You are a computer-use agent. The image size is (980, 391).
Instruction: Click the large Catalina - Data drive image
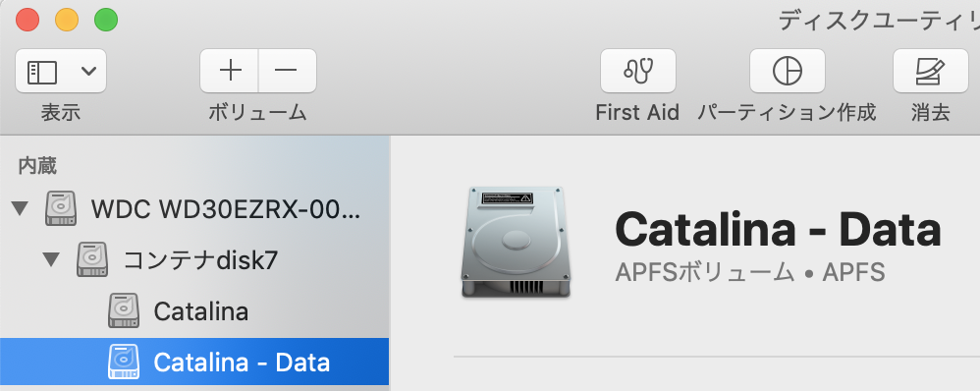516,243
